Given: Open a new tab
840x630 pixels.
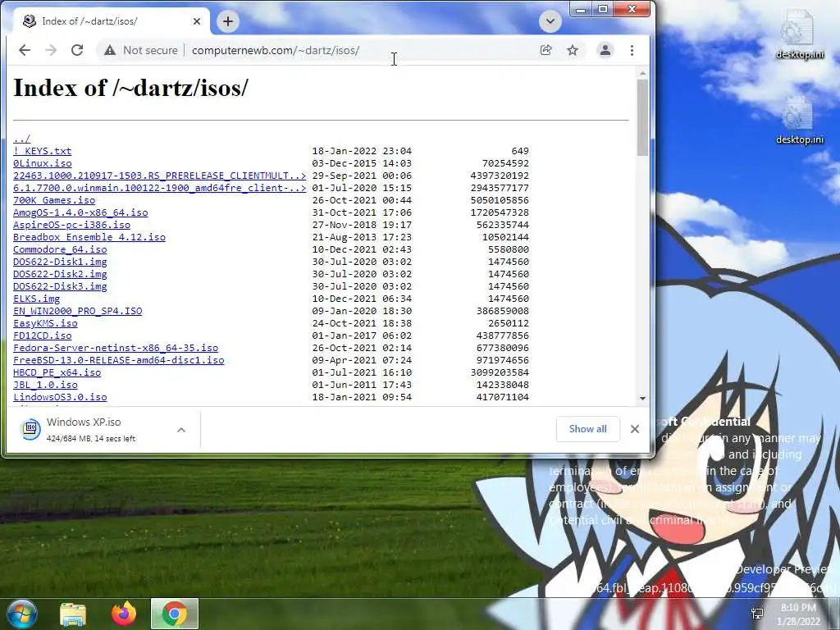Looking at the screenshot, I should [x=228, y=21].
